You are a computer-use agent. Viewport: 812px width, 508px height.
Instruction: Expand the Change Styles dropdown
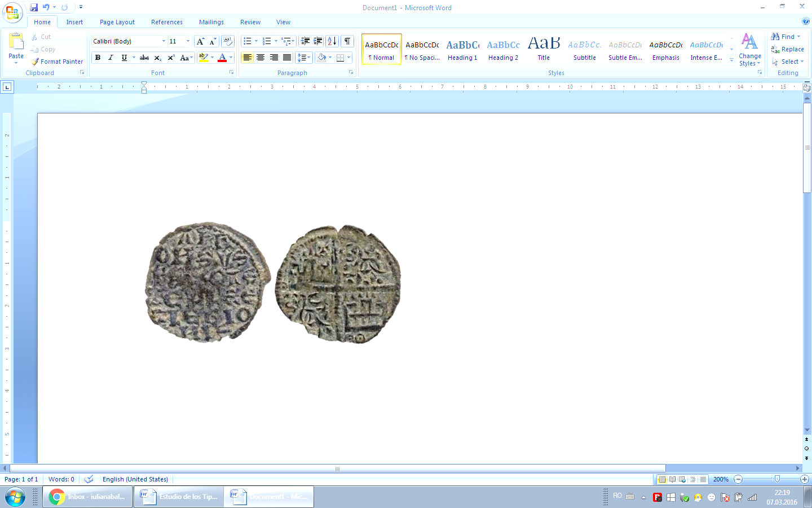[749, 50]
